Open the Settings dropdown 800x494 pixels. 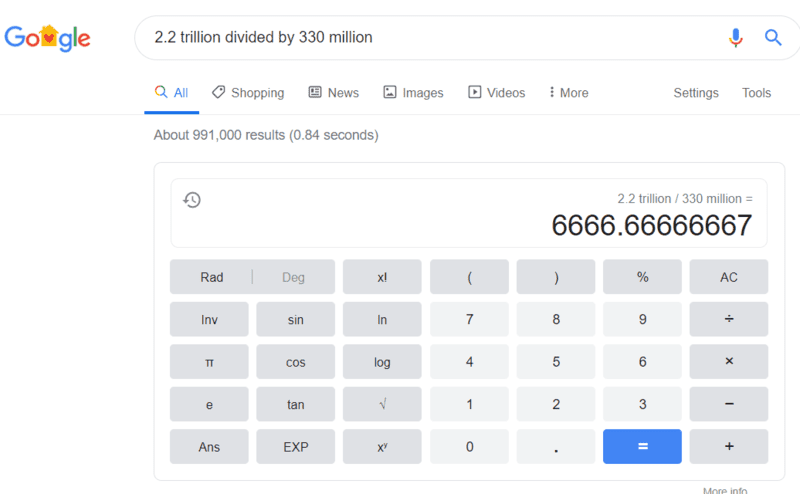coord(696,92)
